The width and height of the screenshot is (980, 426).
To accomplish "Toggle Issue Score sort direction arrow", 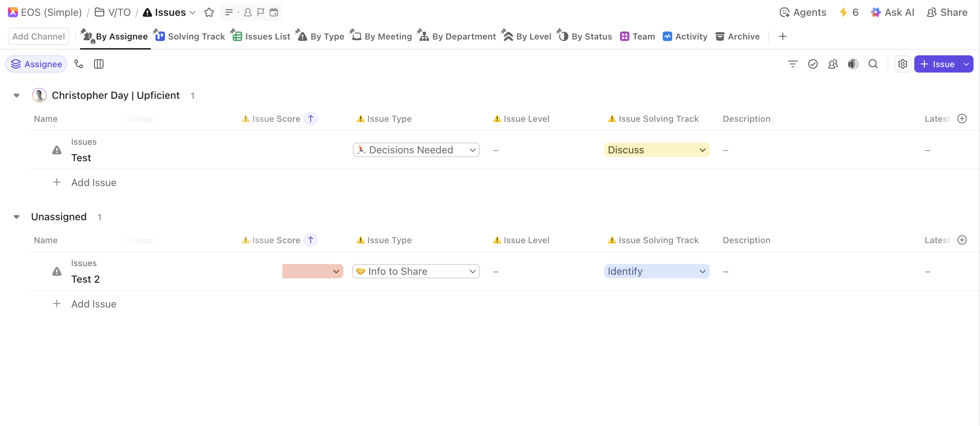I will pyautogui.click(x=311, y=119).
